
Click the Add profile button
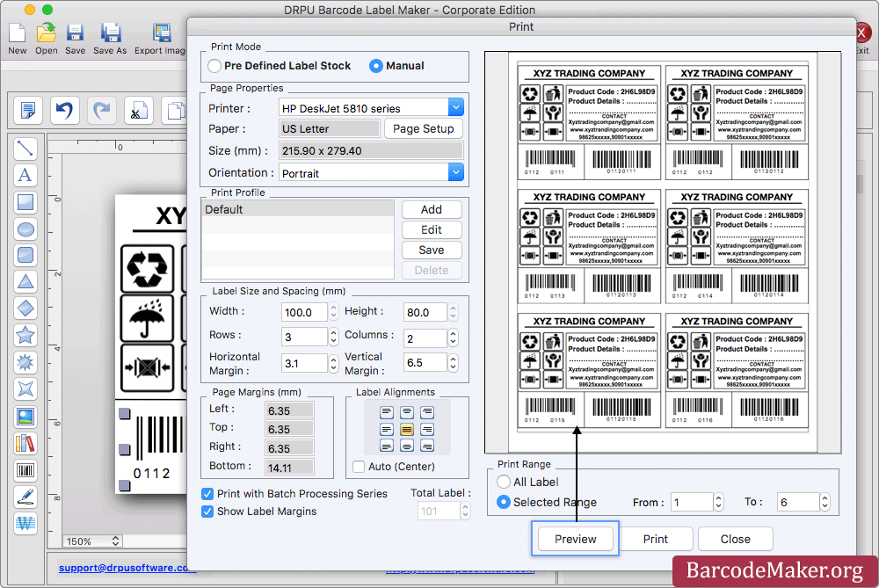(432, 209)
